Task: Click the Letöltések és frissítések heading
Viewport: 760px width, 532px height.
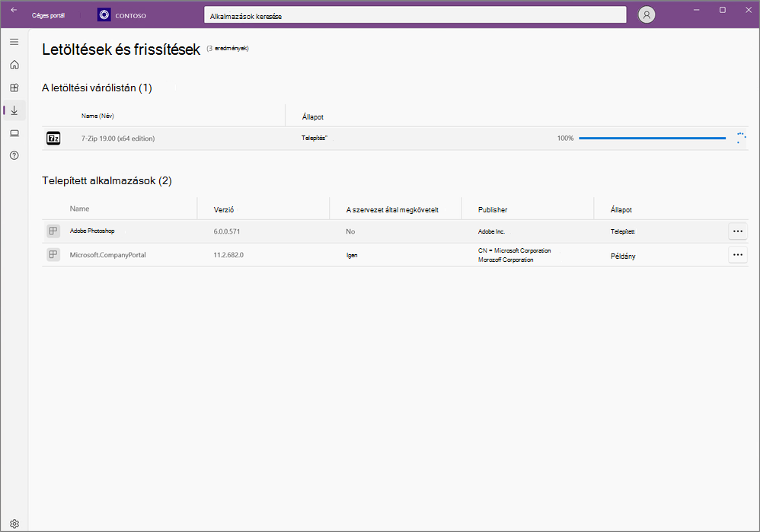Action: click(x=121, y=49)
